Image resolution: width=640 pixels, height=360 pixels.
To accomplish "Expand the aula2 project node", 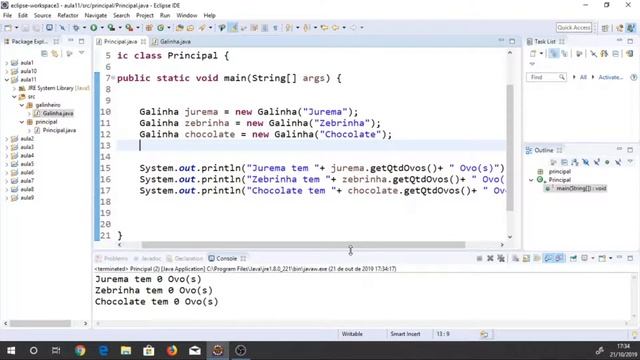I will point(7,139).
